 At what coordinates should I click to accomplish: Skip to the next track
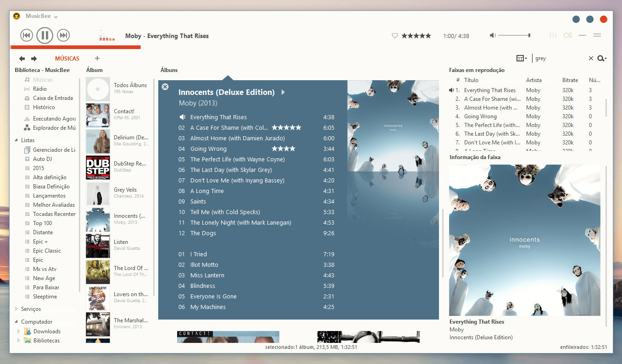point(63,35)
